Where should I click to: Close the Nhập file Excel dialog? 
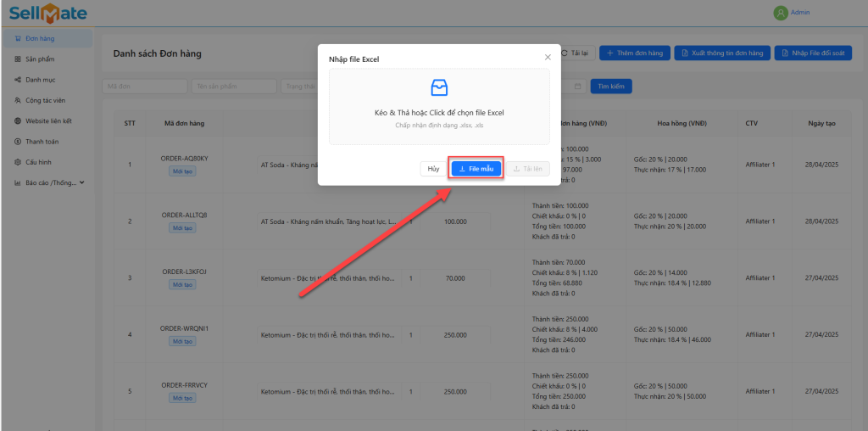click(x=548, y=57)
